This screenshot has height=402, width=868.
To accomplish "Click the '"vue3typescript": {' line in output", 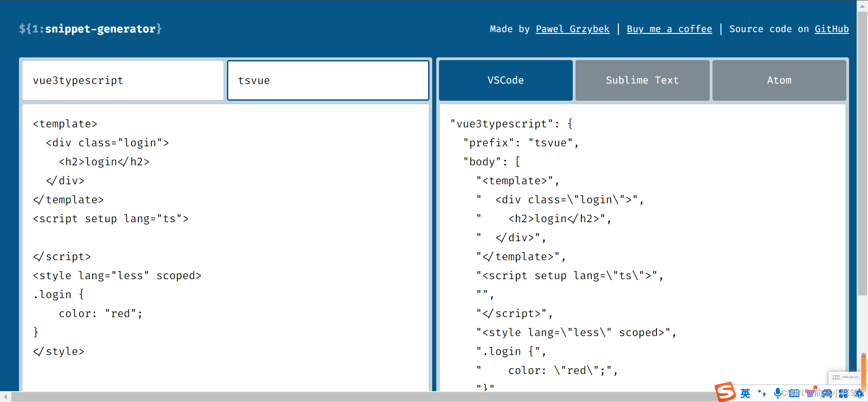I will 512,124.
